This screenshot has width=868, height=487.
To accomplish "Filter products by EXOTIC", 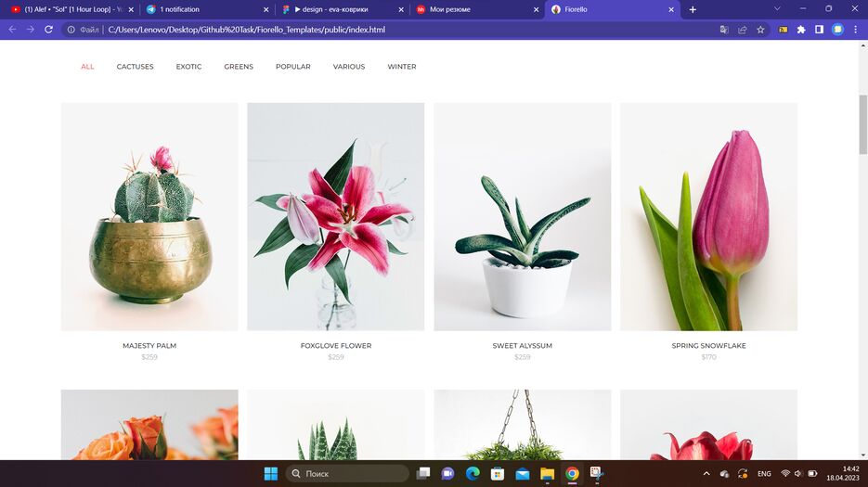I will tap(188, 67).
